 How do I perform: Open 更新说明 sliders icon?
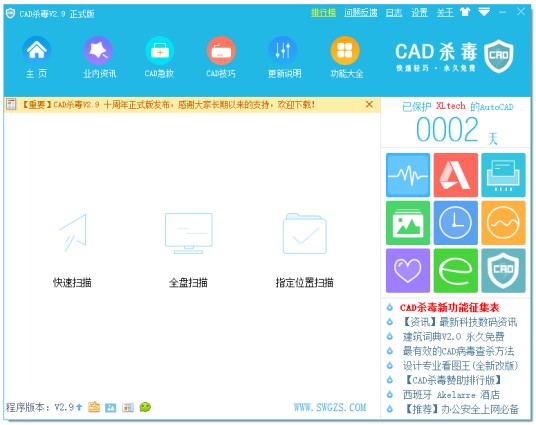pos(283,51)
